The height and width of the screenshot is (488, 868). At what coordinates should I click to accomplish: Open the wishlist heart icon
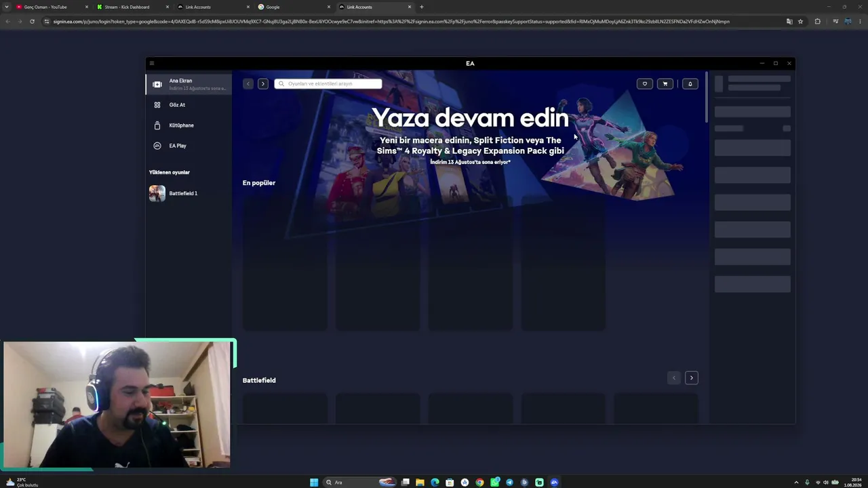click(x=645, y=84)
